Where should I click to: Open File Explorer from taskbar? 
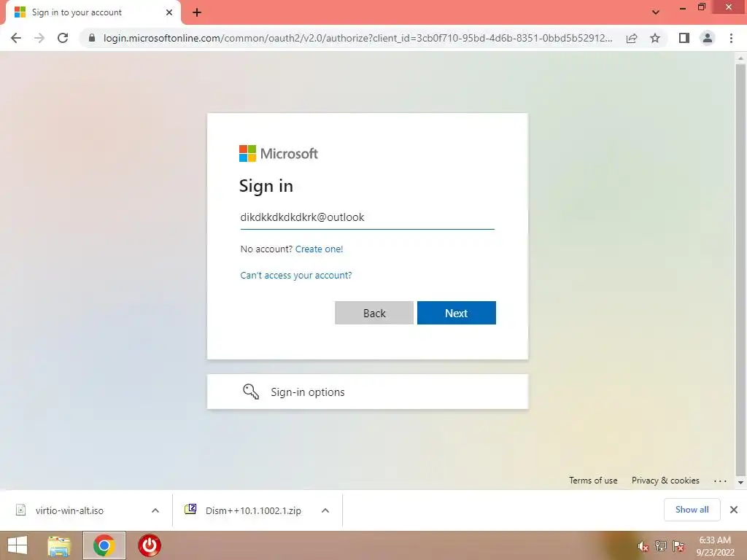pos(59,545)
